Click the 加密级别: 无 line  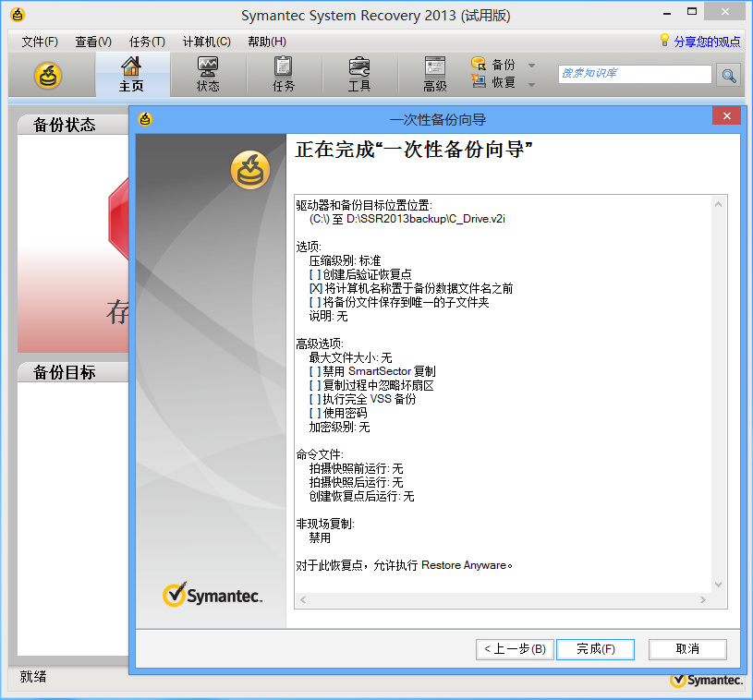click(339, 428)
